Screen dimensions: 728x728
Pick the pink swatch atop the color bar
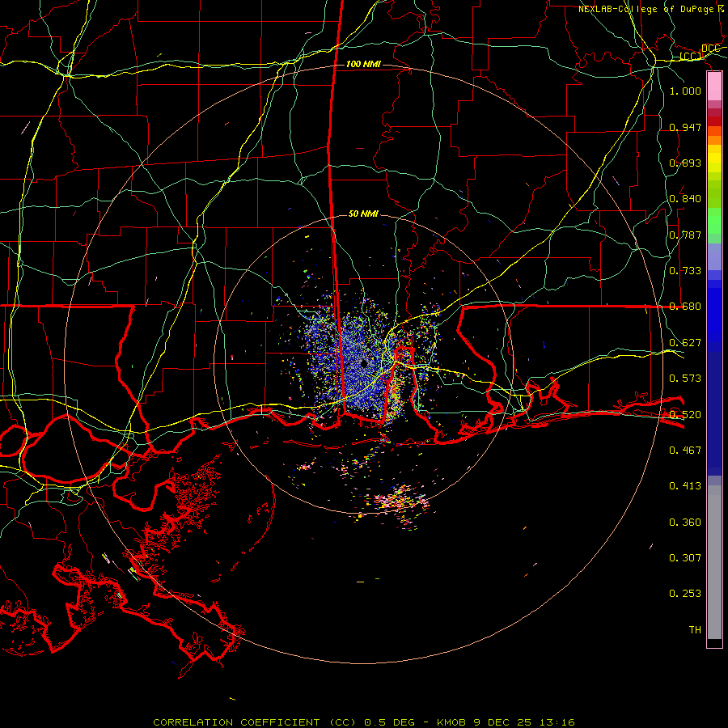point(714,87)
